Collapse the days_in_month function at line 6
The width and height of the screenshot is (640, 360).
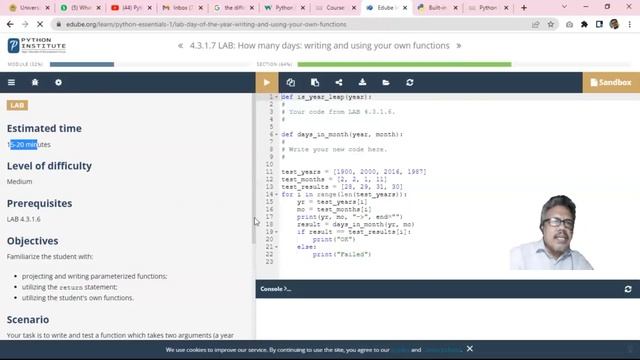point(276,134)
